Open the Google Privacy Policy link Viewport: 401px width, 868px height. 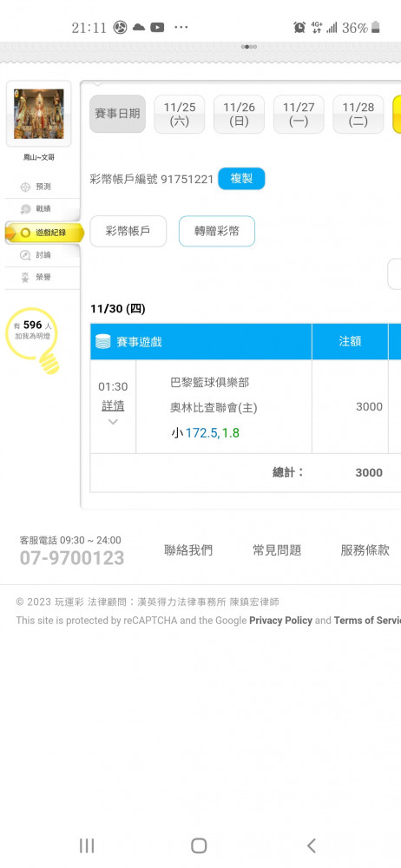pos(281,621)
